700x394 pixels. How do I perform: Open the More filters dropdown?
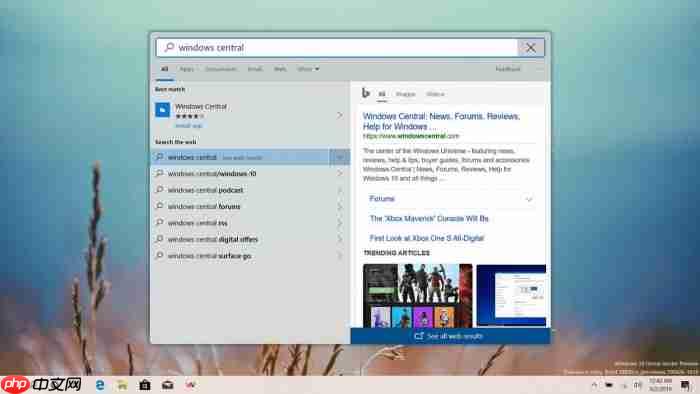pos(308,69)
